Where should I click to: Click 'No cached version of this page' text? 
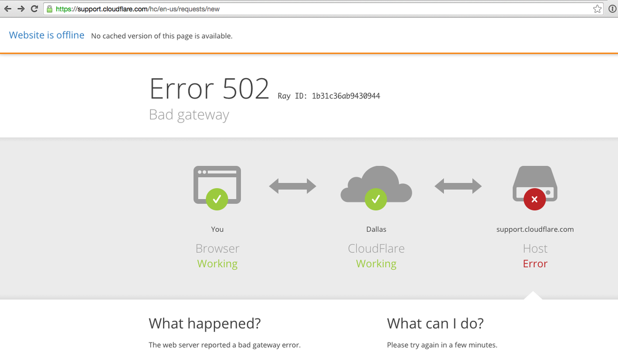tap(162, 36)
